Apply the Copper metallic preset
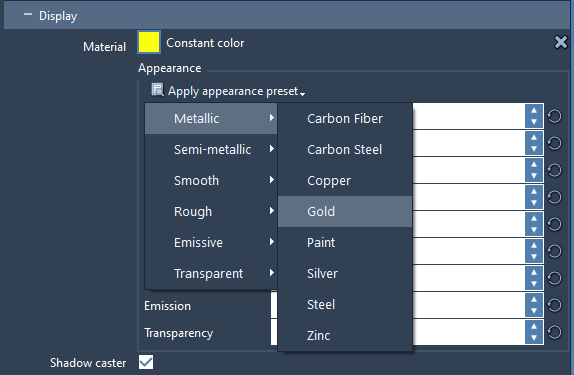This screenshot has width=574, height=375. (x=345, y=181)
